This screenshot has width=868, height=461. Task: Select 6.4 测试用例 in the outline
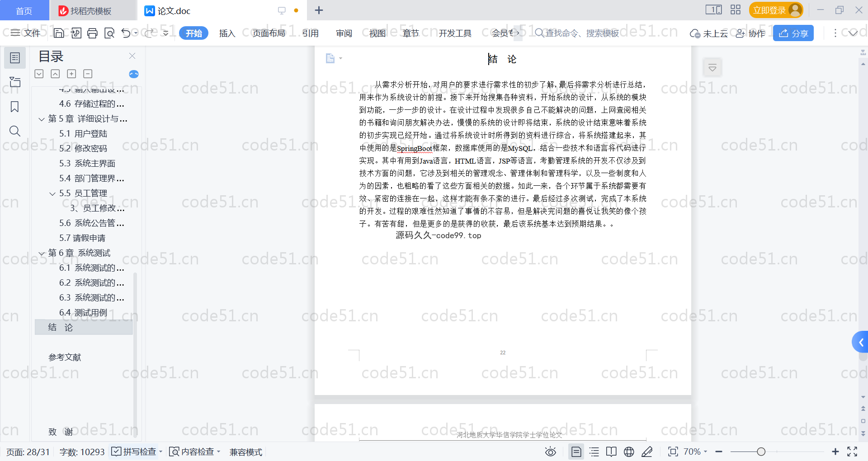(x=83, y=312)
